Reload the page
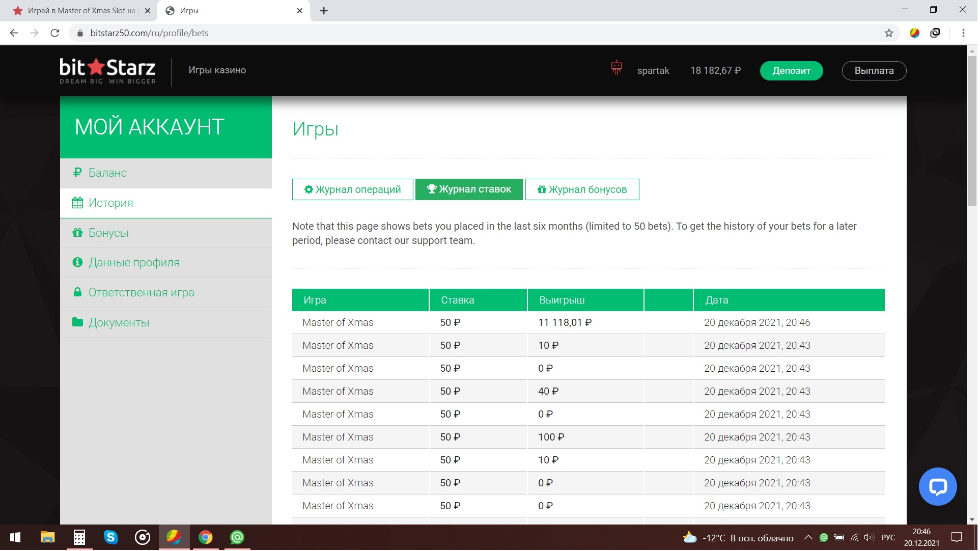 55,33
